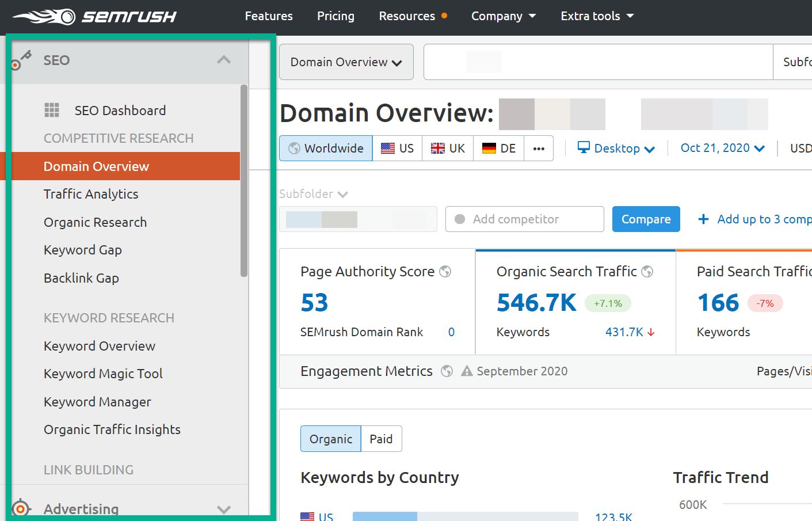Click the globe icon on Worldwide tab

tap(294, 149)
